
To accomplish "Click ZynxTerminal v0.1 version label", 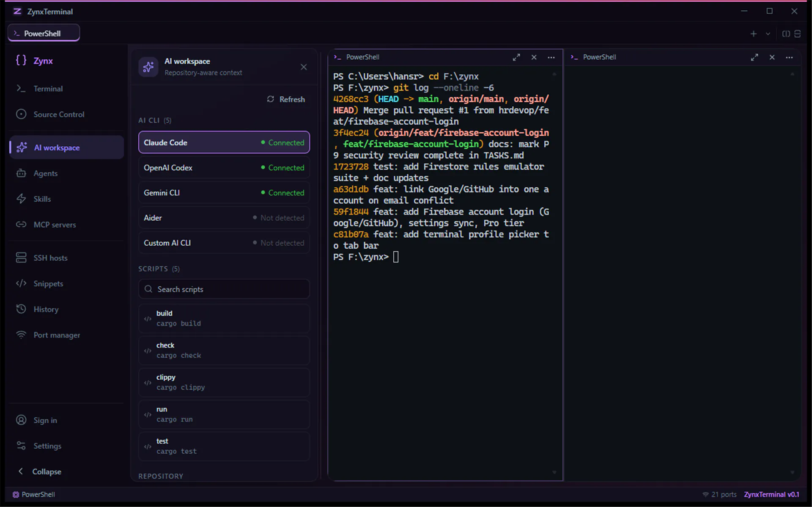I will [772, 494].
